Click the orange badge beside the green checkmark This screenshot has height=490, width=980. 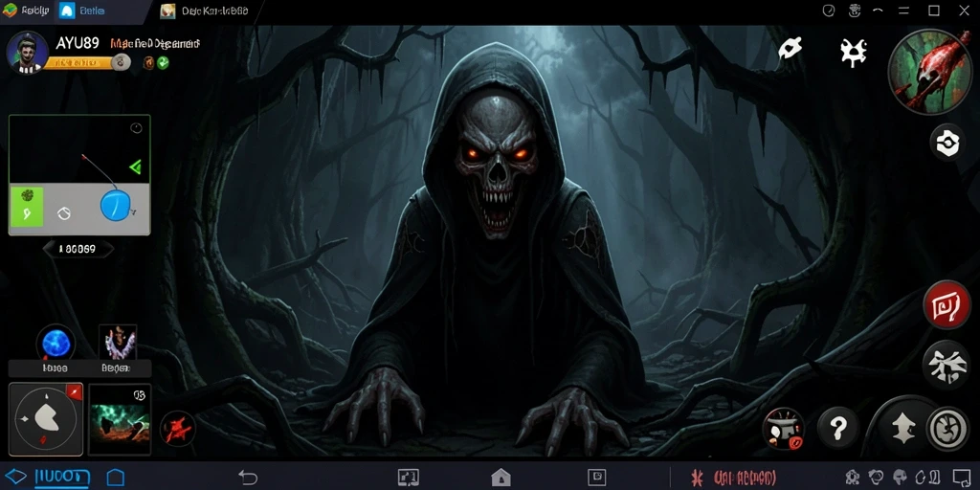click(x=148, y=62)
